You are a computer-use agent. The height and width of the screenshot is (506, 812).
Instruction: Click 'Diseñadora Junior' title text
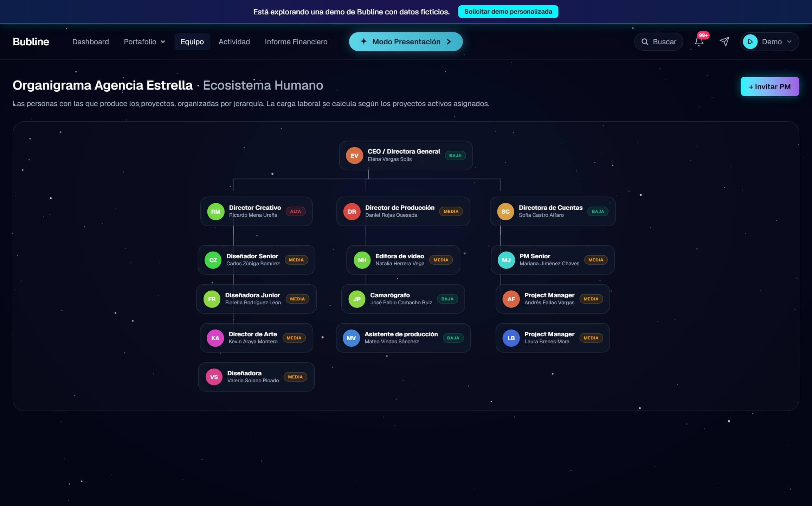pyautogui.click(x=252, y=295)
